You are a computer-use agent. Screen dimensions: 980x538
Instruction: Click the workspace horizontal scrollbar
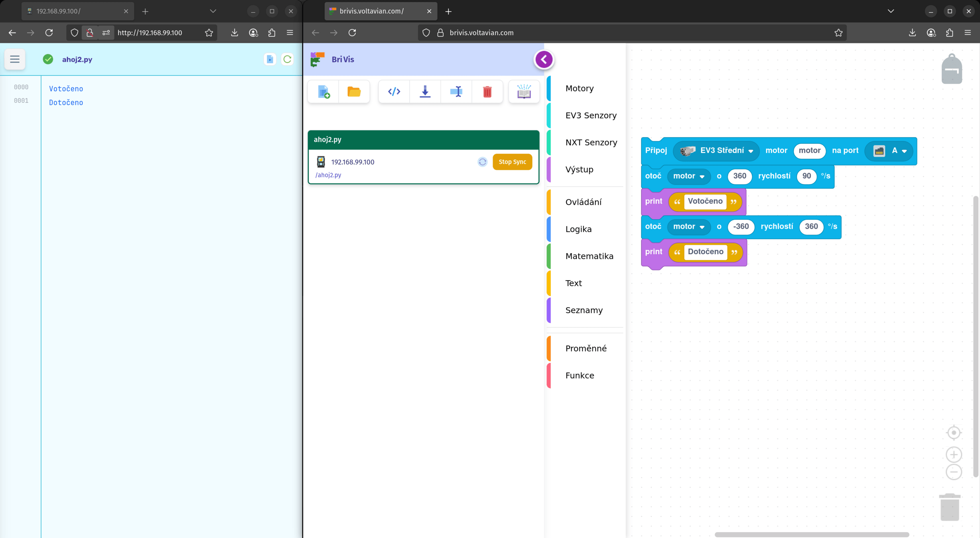(x=811, y=534)
